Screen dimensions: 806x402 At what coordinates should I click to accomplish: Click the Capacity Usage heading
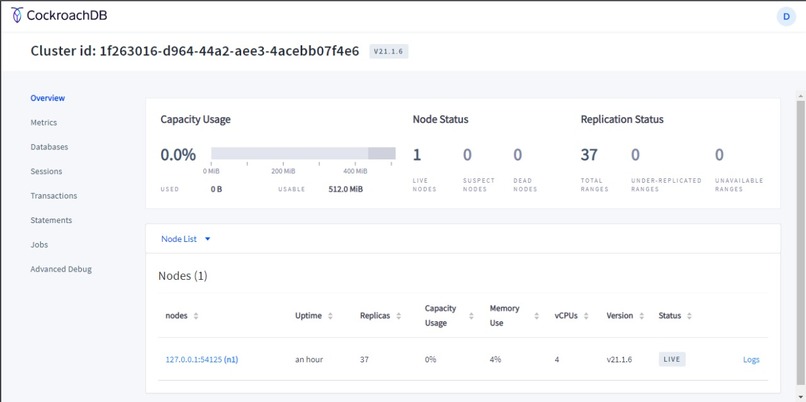click(195, 119)
